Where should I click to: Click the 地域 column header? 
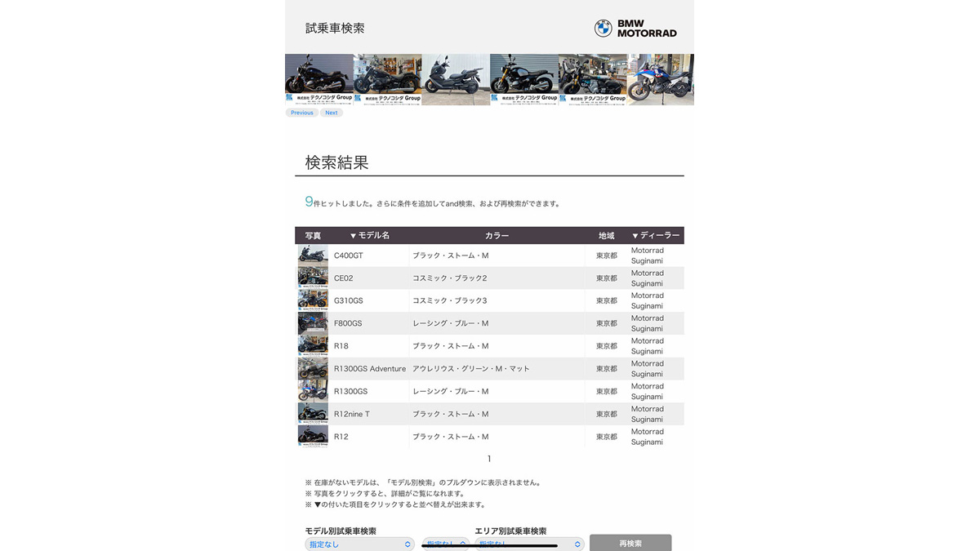(x=606, y=236)
